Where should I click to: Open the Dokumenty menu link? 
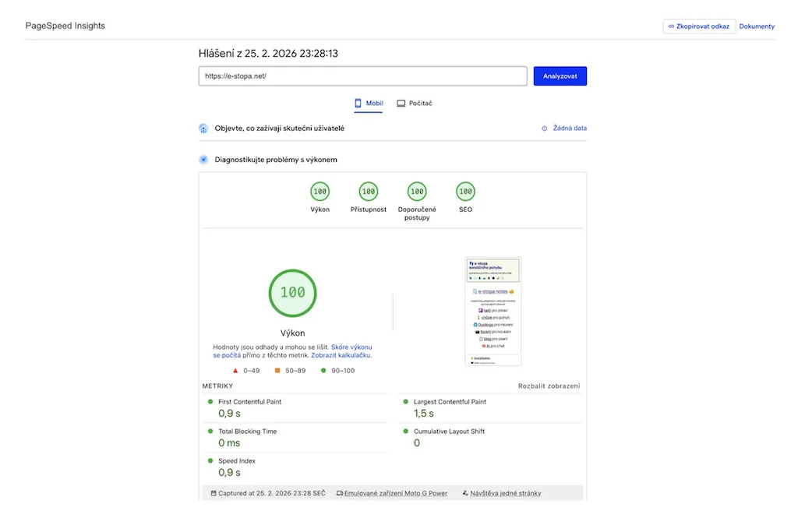[756, 26]
